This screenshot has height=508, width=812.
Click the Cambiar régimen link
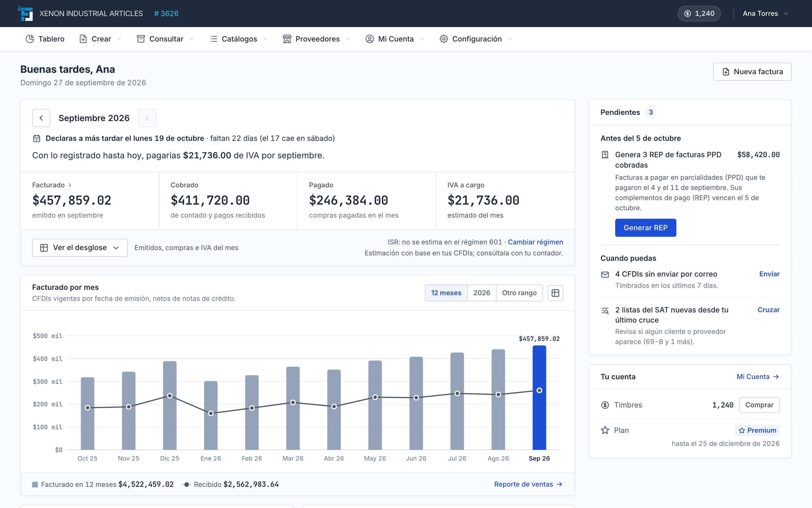535,242
